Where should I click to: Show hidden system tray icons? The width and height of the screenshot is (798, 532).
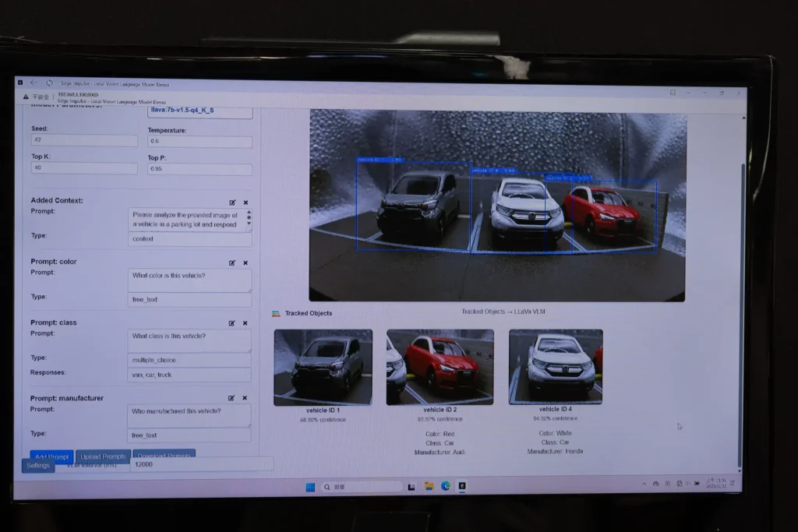coord(644,484)
